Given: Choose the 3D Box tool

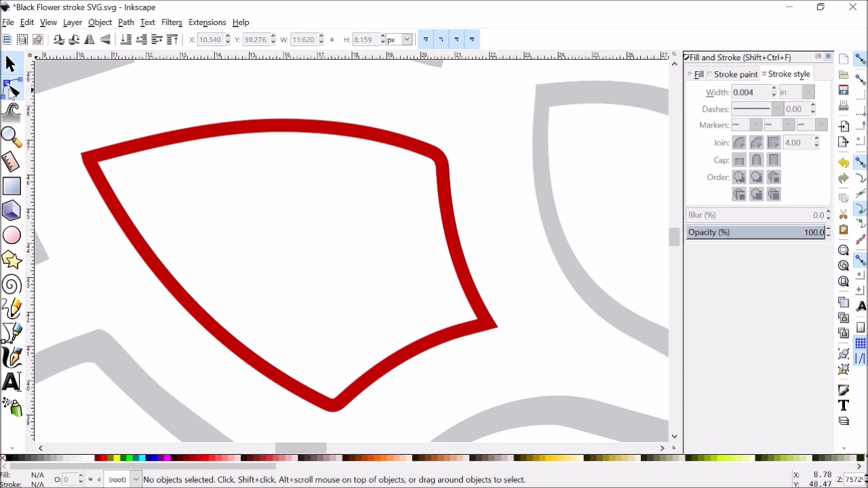Looking at the screenshot, I should point(11,211).
